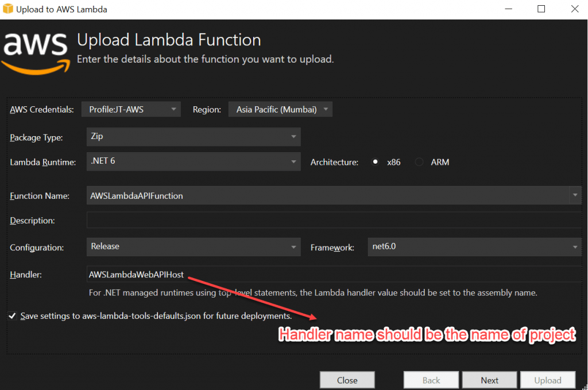Minimize the Upload to AWS Lambda window

[509, 9]
